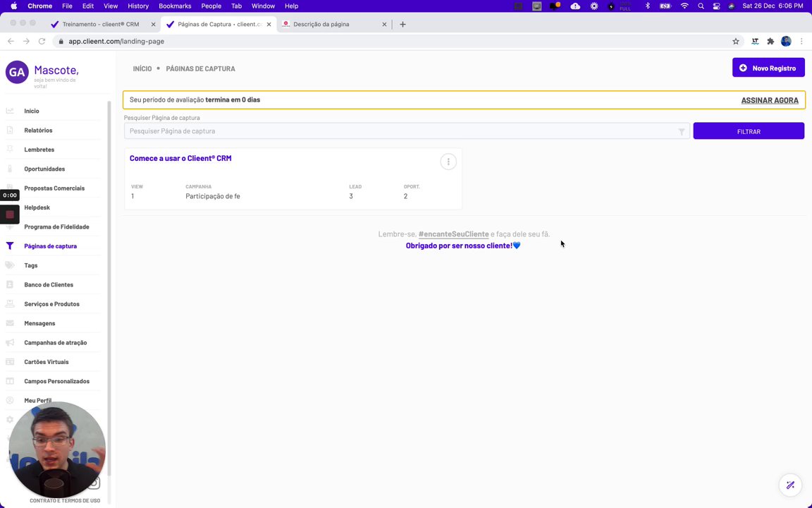Click the #encanteSeuCliente hashtag link
Image resolution: width=812 pixels, height=508 pixels.
pos(454,234)
